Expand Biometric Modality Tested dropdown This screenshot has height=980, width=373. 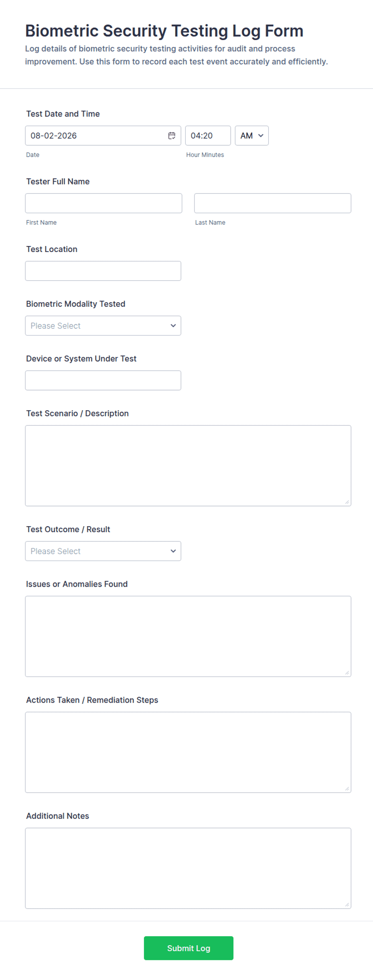click(103, 326)
